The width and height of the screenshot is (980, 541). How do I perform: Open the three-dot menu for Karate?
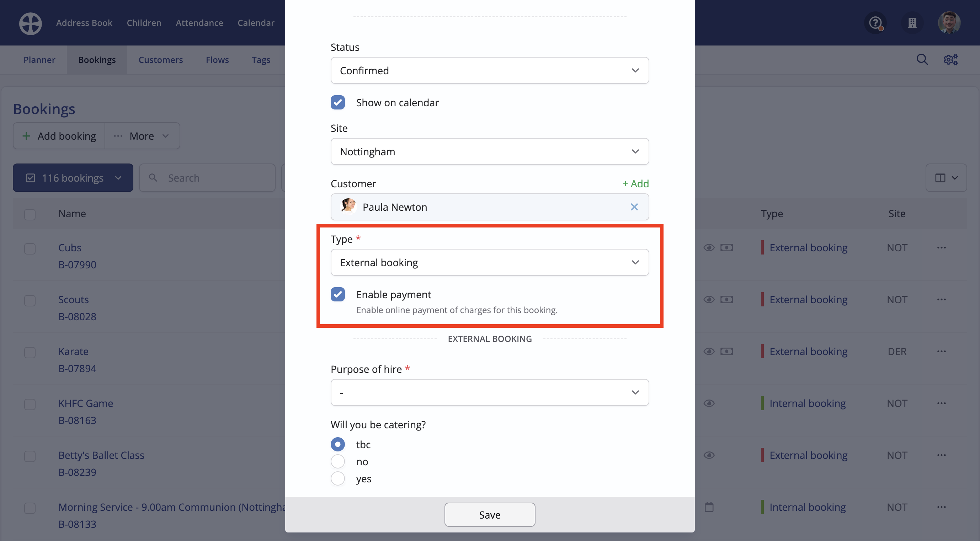point(941,351)
